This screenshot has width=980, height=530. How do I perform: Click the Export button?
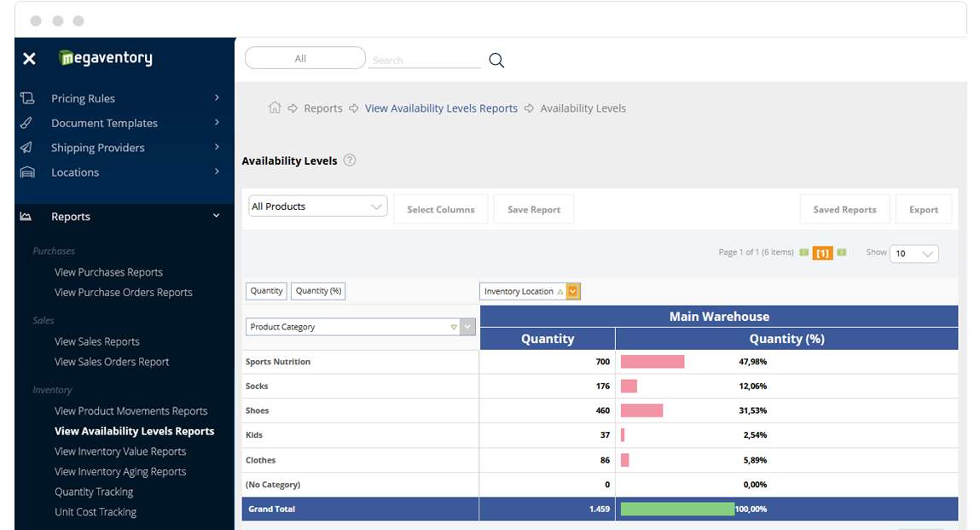(923, 210)
